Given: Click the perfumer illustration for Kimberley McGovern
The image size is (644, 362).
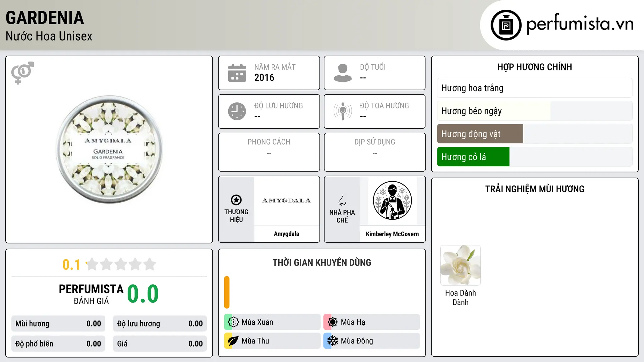Looking at the screenshot, I should 392,200.
